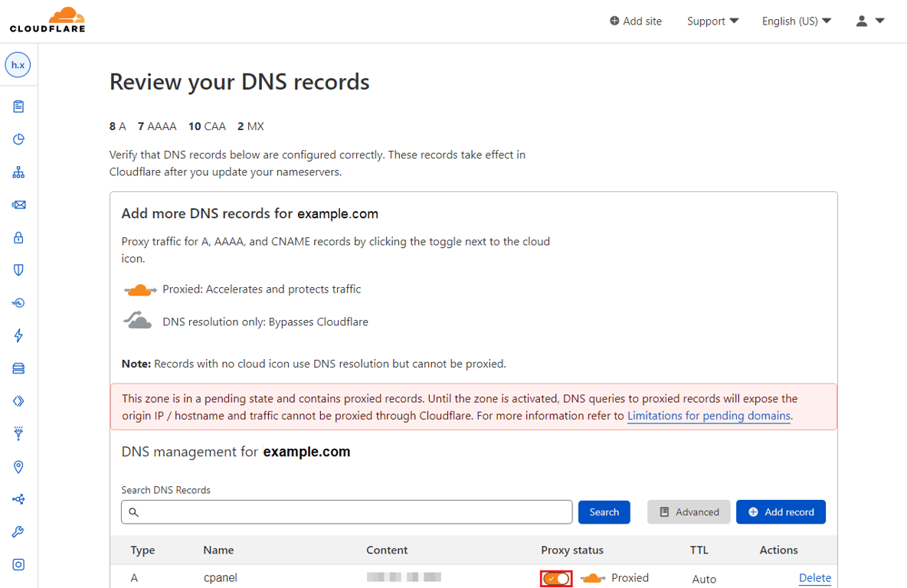Click the SSL/TLS padlock icon

(18, 237)
